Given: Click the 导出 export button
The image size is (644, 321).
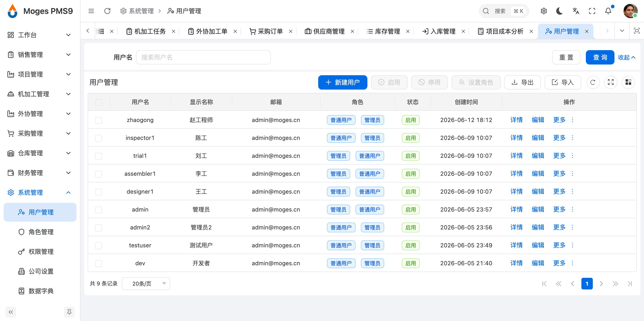Looking at the screenshot, I should click(522, 82).
